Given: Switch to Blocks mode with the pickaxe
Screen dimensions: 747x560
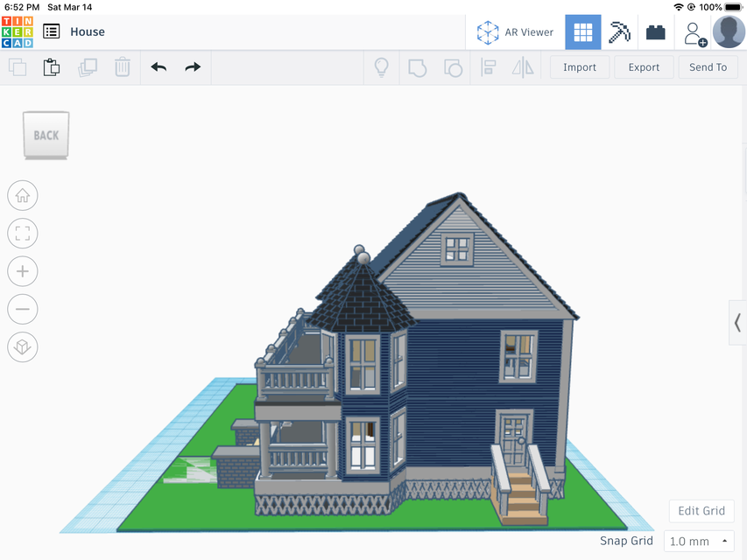Looking at the screenshot, I should pyautogui.click(x=619, y=32).
